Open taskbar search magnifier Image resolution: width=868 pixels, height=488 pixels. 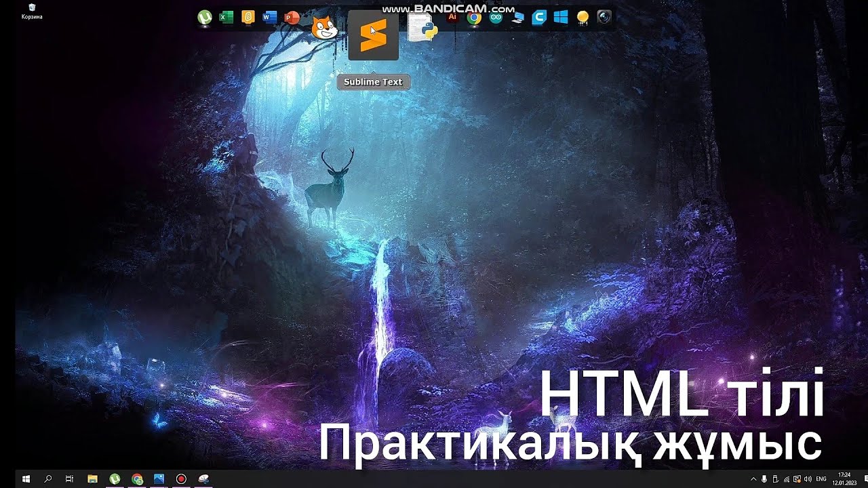(x=48, y=479)
